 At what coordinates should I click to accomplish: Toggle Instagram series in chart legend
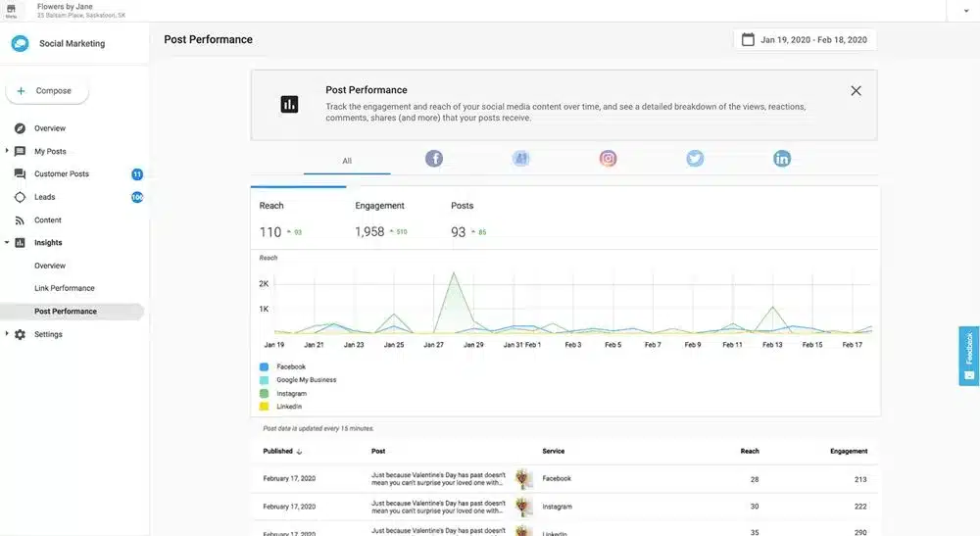265,393
